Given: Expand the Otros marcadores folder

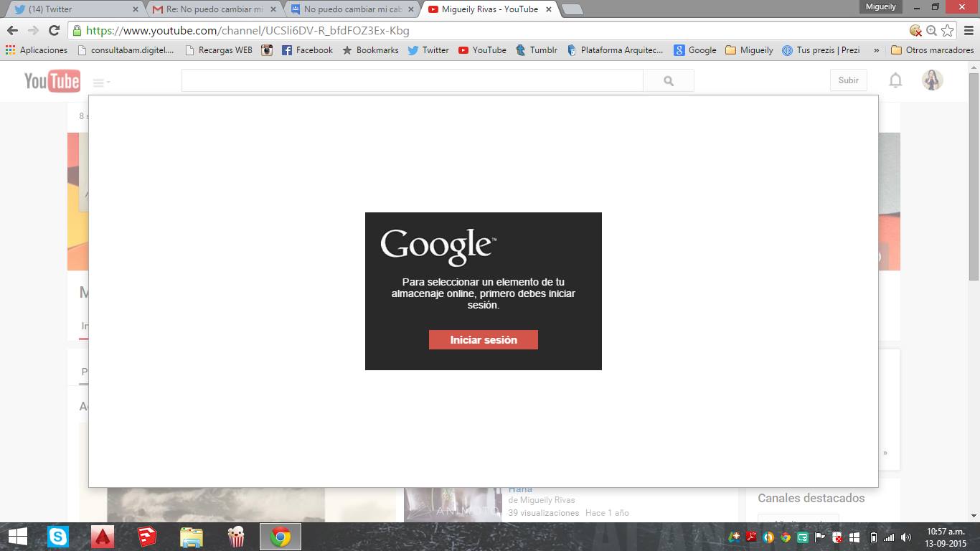Looking at the screenshot, I should click(932, 50).
